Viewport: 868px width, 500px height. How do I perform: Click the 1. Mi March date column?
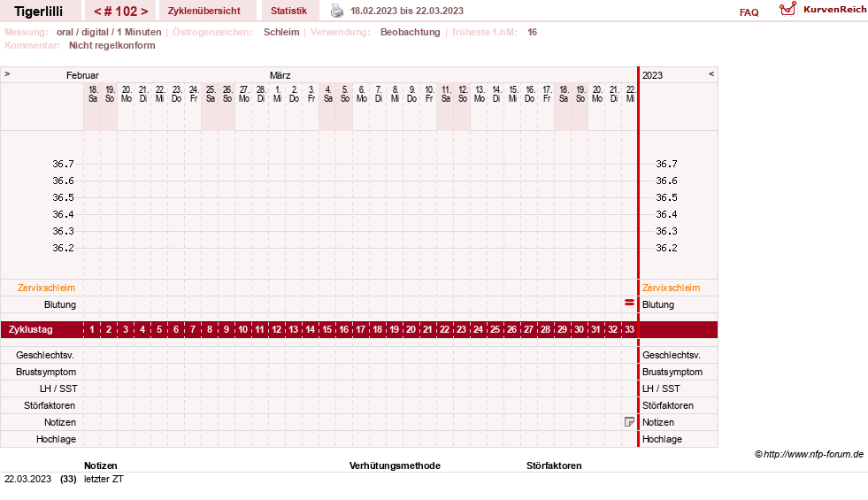pyautogui.click(x=277, y=94)
